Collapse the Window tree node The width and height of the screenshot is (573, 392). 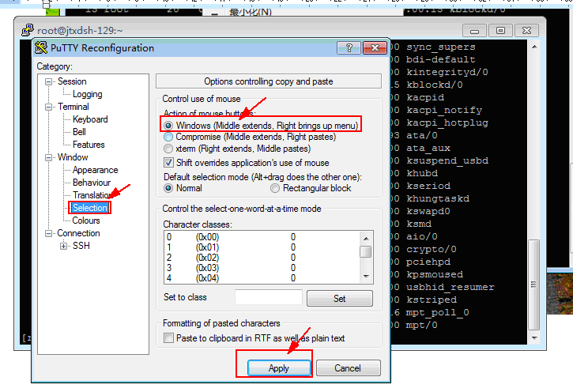48,158
